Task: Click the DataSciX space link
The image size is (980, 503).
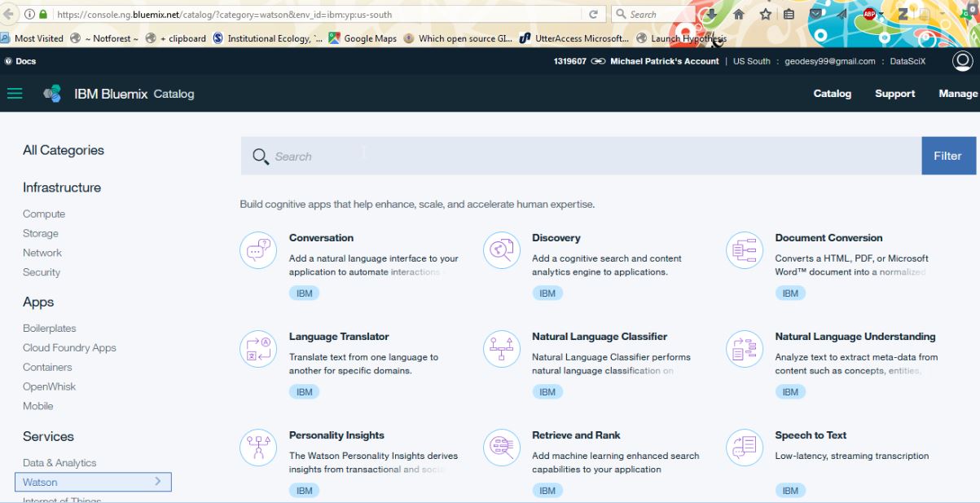Action: tap(907, 61)
